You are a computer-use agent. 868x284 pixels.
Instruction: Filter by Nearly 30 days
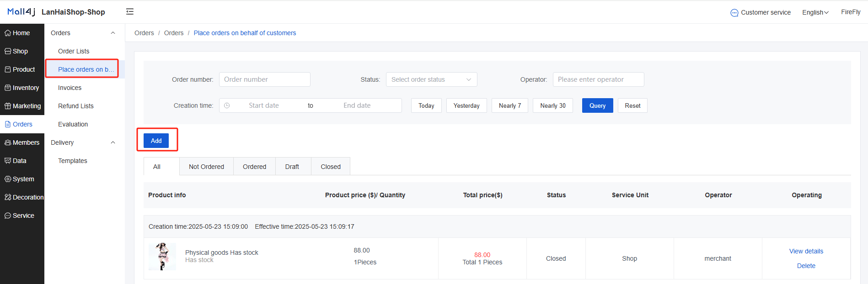pyautogui.click(x=553, y=105)
